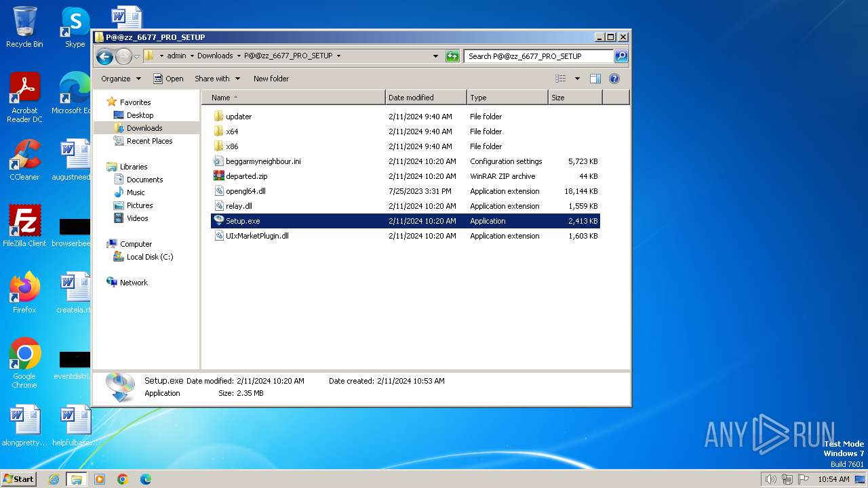
Task: Select the relay.dll file
Action: [x=406, y=206]
